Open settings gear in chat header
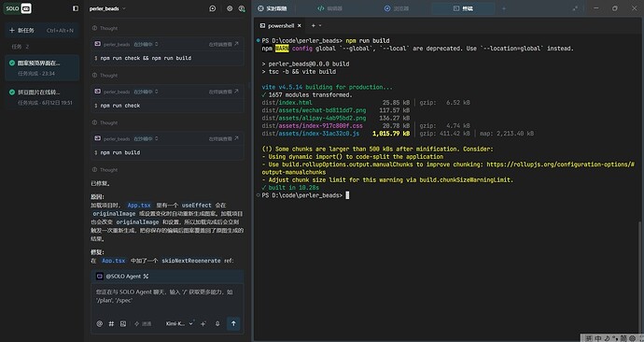Viewport: 644px width, 342px height. click(x=230, y=8)
